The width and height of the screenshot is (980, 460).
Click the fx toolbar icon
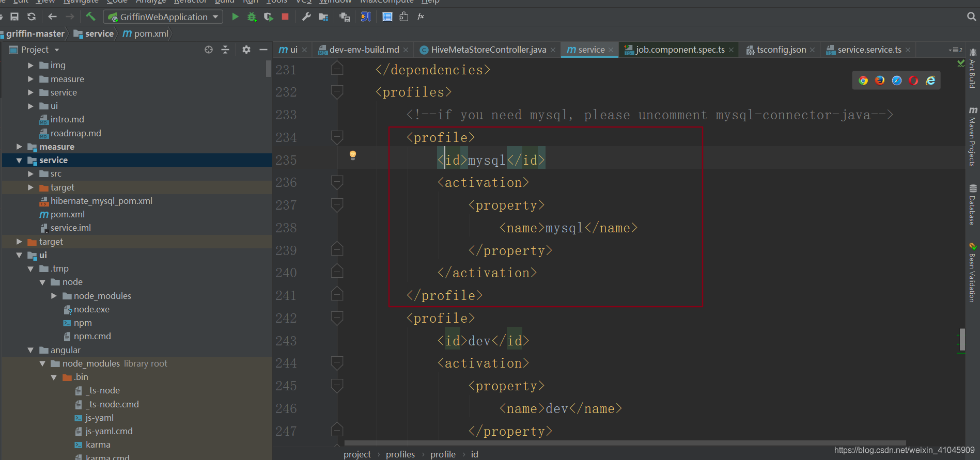click(421, 17)
